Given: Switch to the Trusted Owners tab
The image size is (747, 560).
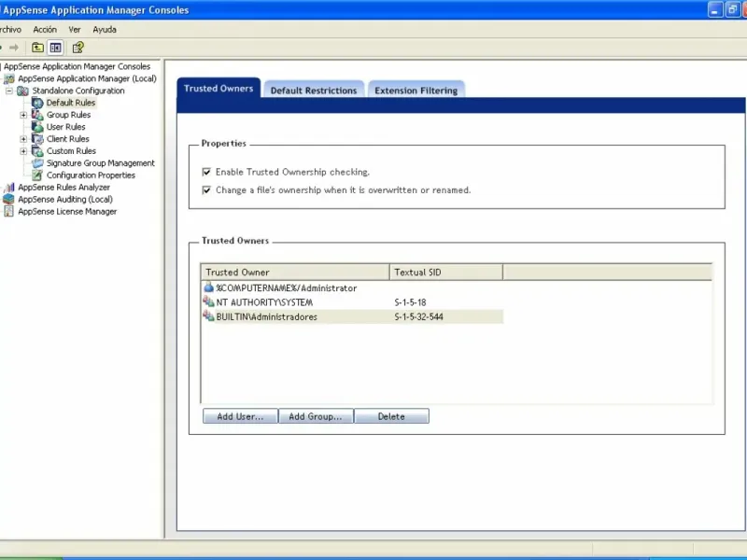Looking at the screenshot, I should pyautogui.click(x=218, y=88).
